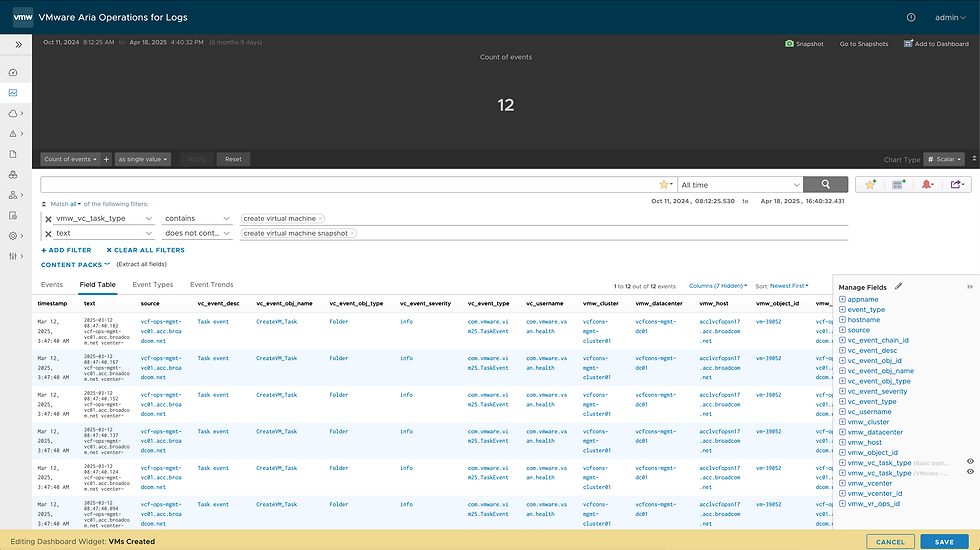Toggle visibility of vmw_vc_task_type (Basic dash...) field
This screenshot has width=980, height=550.
pyautogui.click(x=970, y=462)
